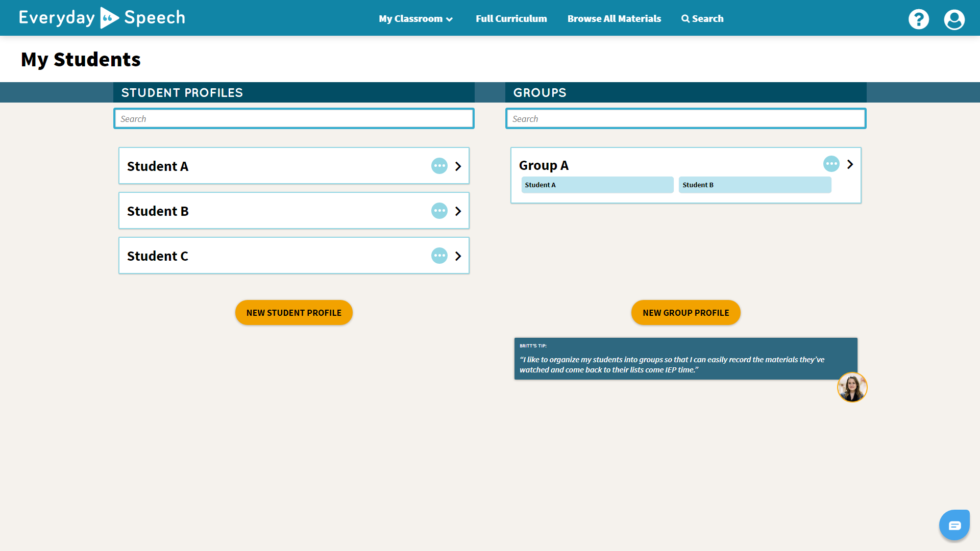This screenshot has width=980, height=551.
Task: Focus the Groups search field
Action: pyautogui.click(x=686, y=118)
